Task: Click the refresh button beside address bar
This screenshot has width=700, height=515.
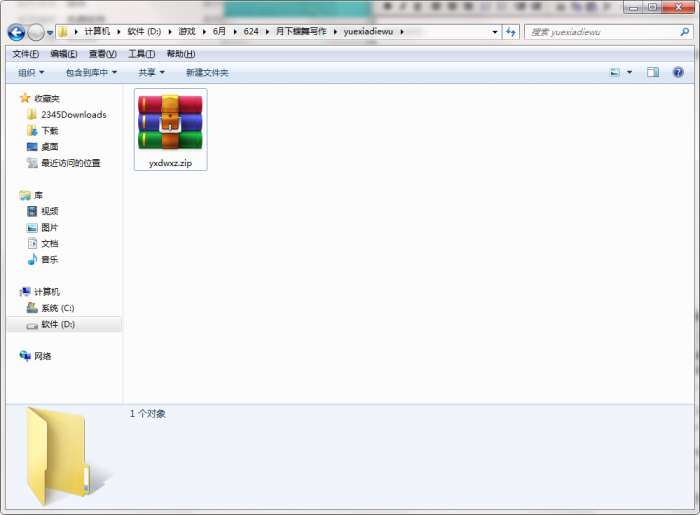Action: pos(511,32)
